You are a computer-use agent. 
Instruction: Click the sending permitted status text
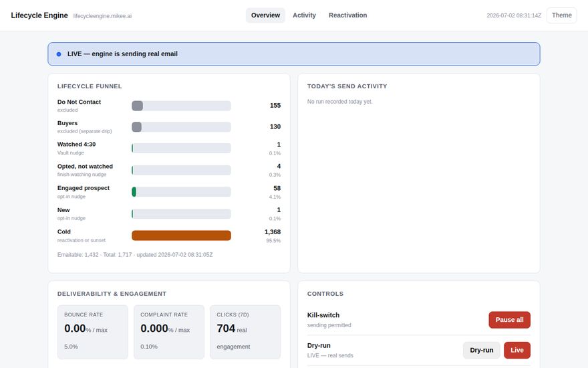pos(329,325)
